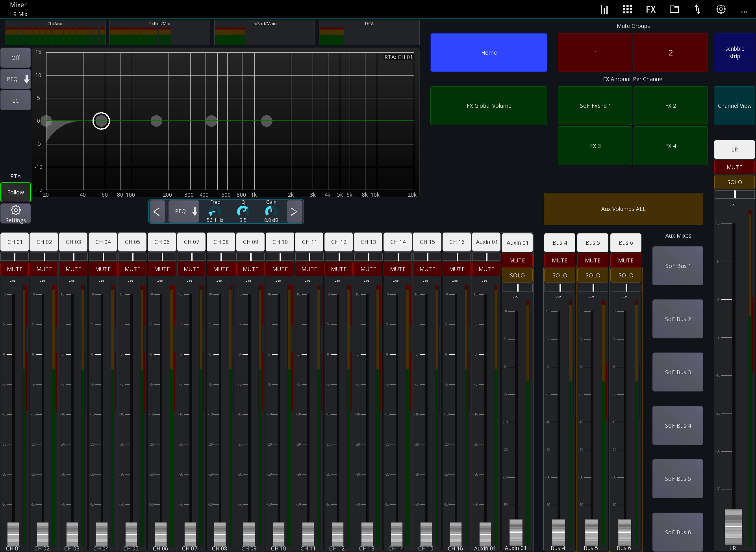Advance to the next EQ band
The width and height of the screenshot is (756, 552).
point(294,211)
